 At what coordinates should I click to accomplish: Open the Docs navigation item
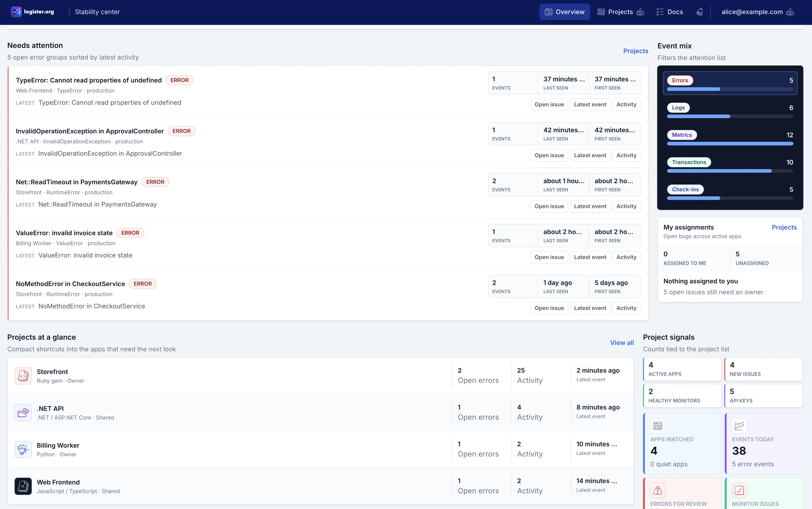click(x=670, y=12)
